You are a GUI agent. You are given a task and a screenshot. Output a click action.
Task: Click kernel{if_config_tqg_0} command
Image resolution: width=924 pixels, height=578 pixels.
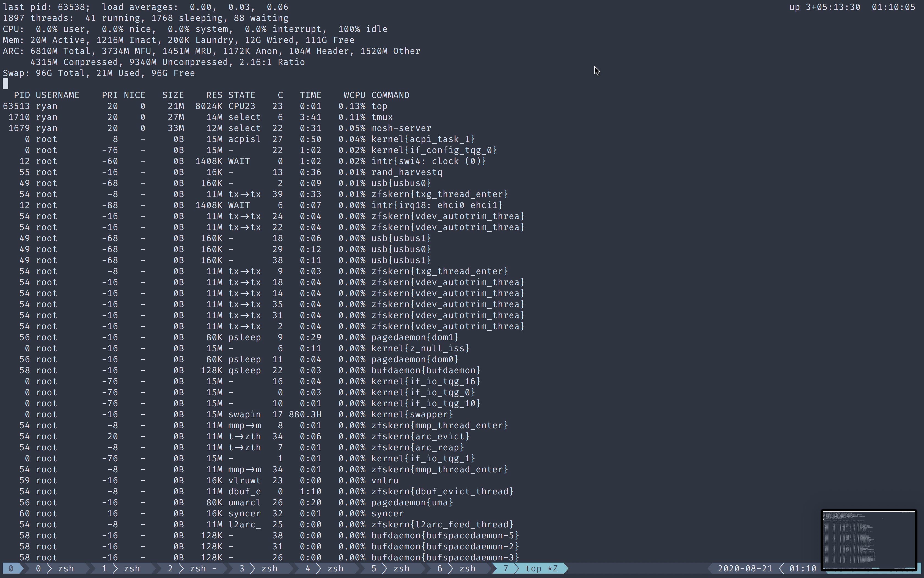[434, 150]
